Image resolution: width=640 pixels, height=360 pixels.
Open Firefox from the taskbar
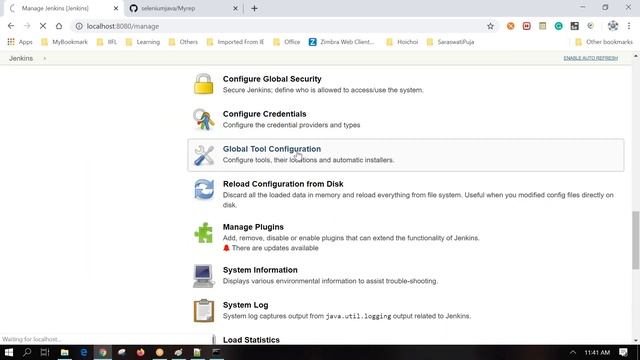(x=140, y=352)
